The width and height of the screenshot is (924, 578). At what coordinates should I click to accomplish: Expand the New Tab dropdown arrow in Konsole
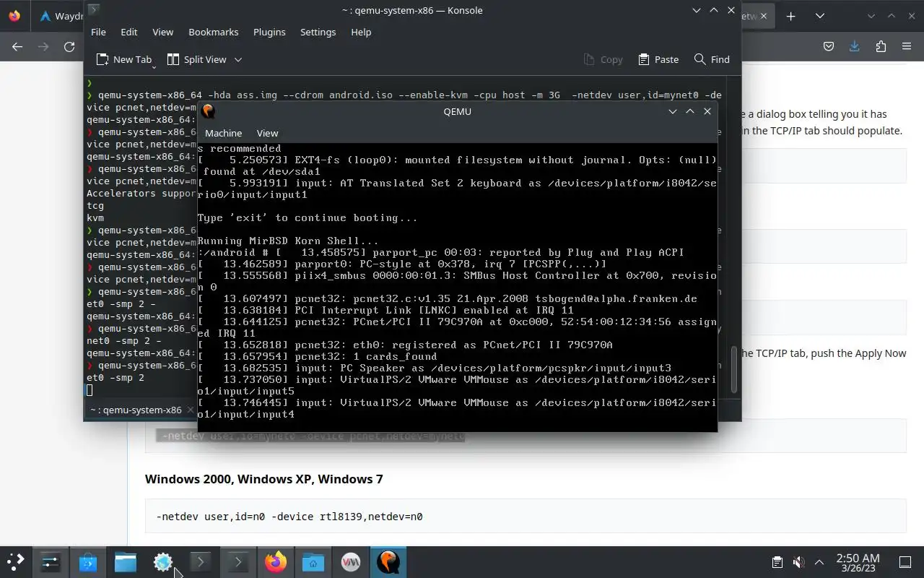pos(154,66)
